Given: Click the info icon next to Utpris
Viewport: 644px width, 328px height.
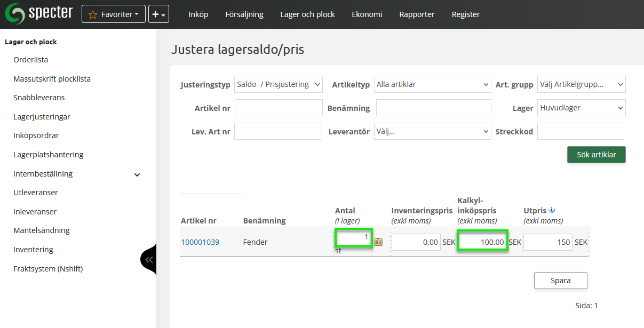Looking at the screenshot, I should [x=552, y=210].
